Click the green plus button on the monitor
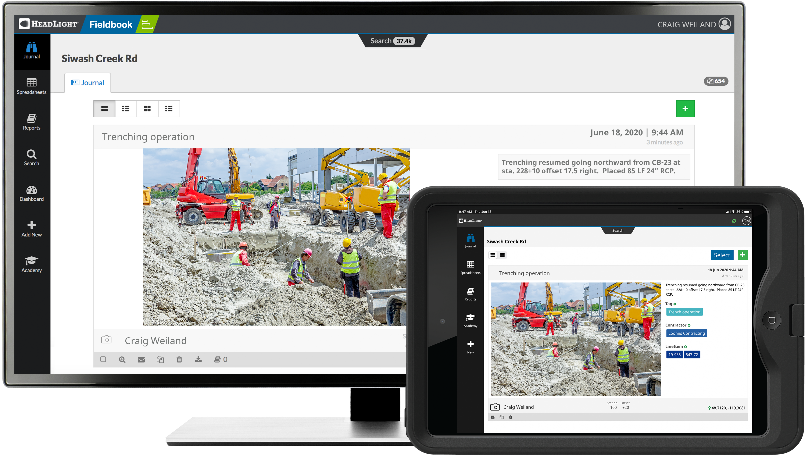 [x=685, y=108]
